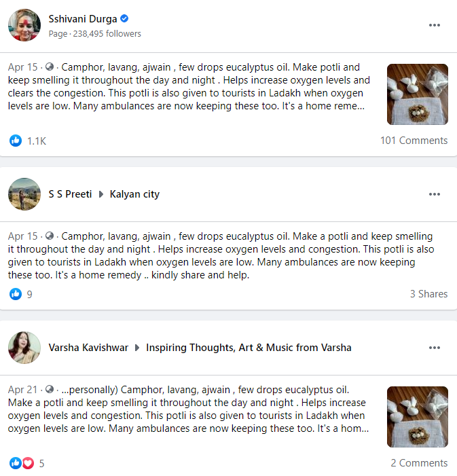
Task: Open the three-dot menu on Varsha Kavishwar's post
Action: 435,348
